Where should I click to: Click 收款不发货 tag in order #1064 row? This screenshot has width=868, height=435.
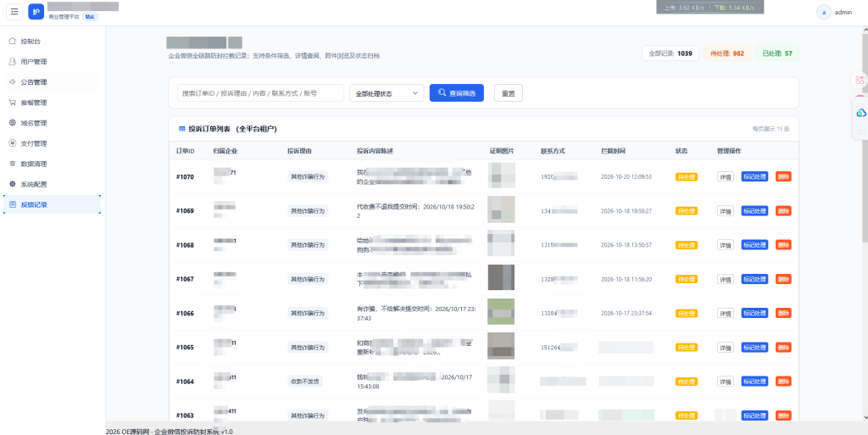point(304,382)
